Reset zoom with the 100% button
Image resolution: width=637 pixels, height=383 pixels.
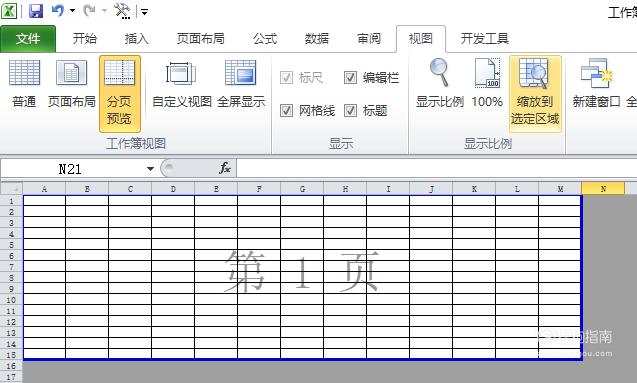tap(487, 84)
